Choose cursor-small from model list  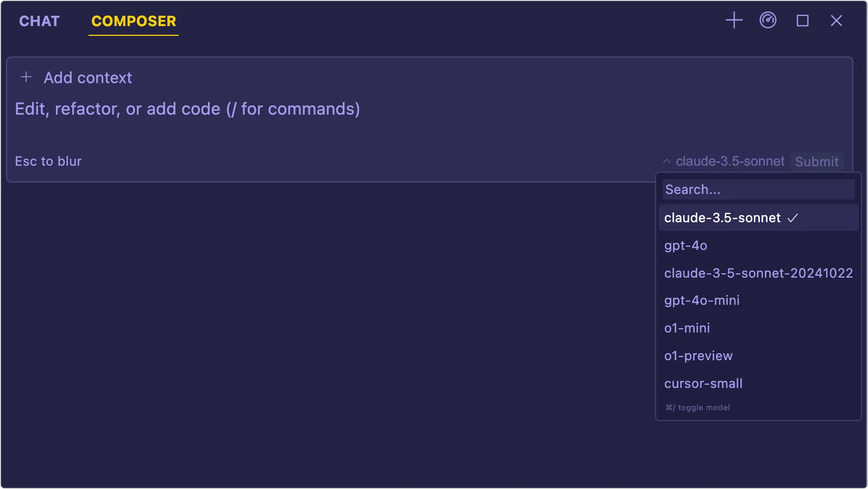703,384
